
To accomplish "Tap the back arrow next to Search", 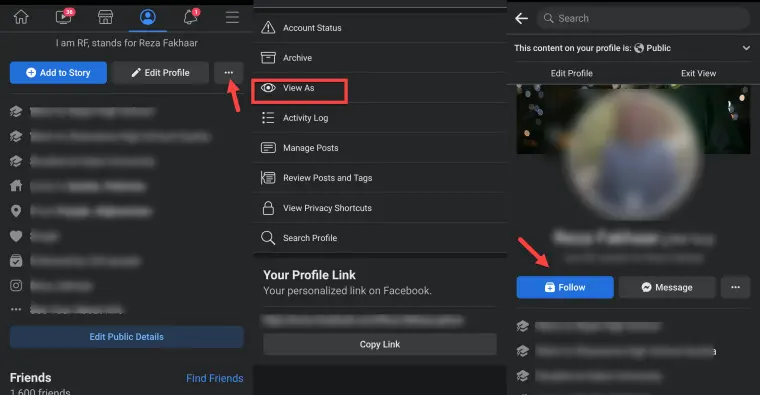I will coord(522,18).
